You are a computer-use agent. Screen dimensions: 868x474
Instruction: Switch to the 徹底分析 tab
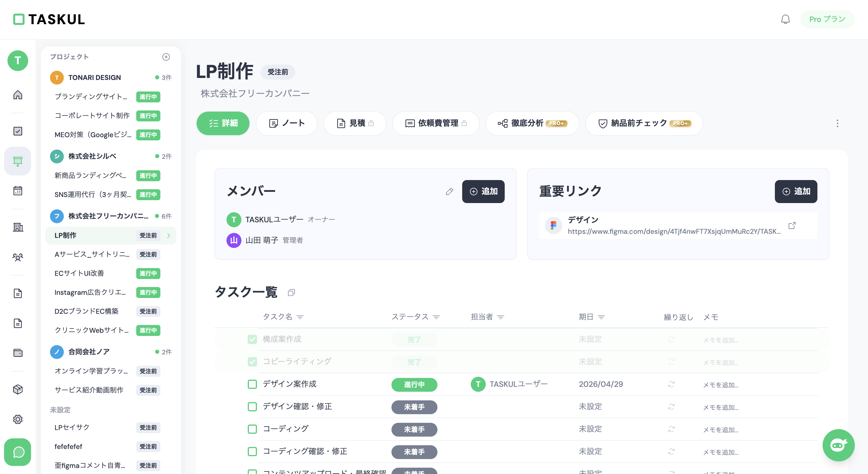pos(532,123)
